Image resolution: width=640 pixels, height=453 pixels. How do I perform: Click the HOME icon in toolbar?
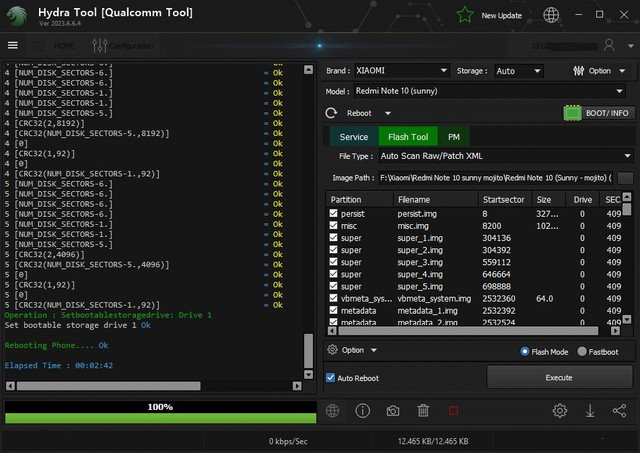39,45
